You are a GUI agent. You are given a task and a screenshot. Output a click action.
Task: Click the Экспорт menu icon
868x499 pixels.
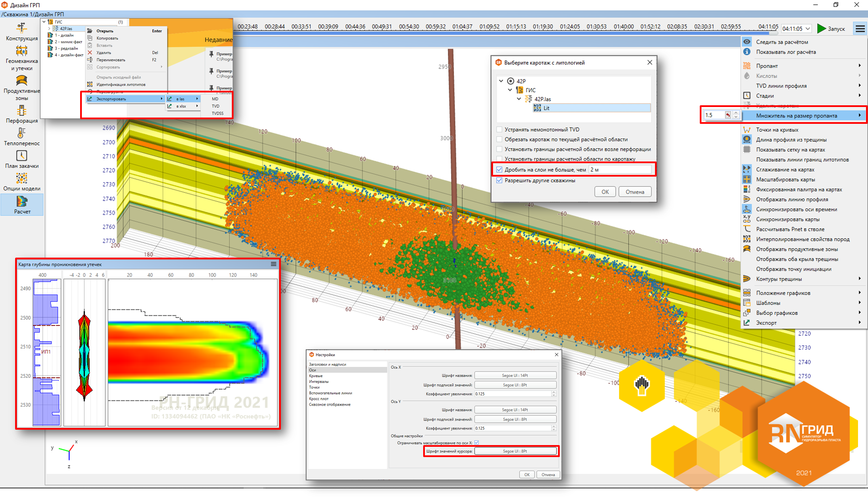coord(747,322)
